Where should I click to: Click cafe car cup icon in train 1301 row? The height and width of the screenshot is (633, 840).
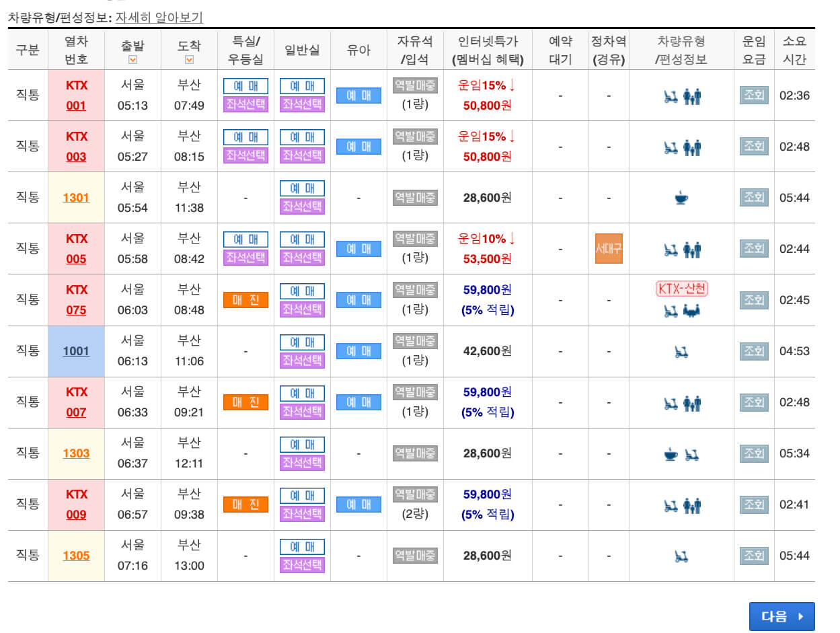(x=681, y=198)
